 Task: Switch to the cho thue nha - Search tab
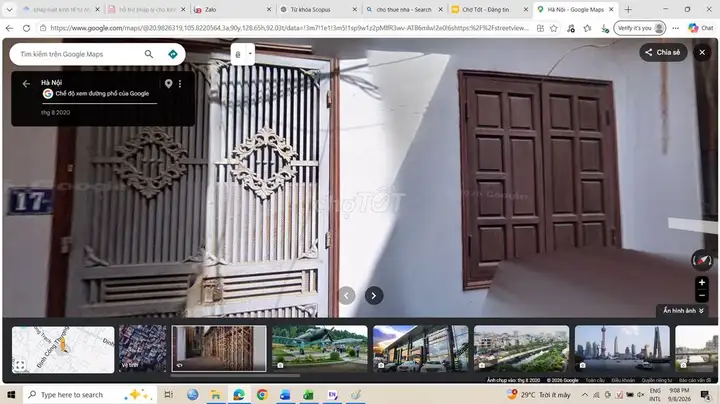tap(403, 9)
